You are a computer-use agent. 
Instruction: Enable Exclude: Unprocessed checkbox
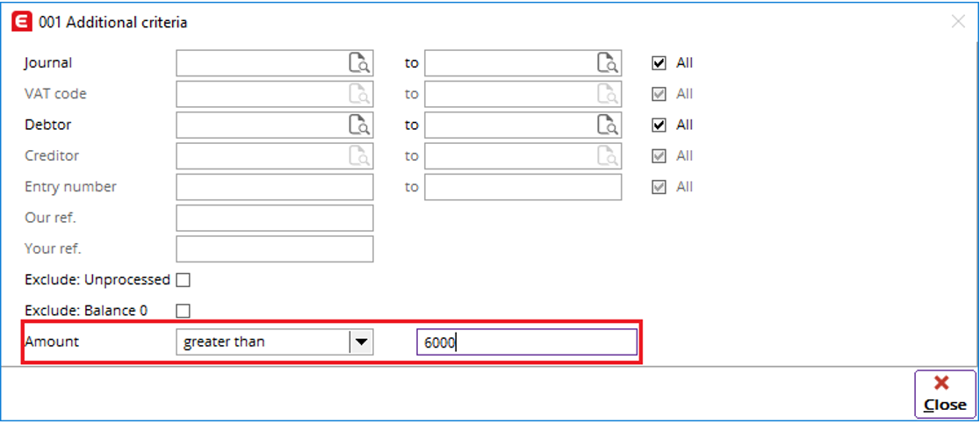coord(184,280)
